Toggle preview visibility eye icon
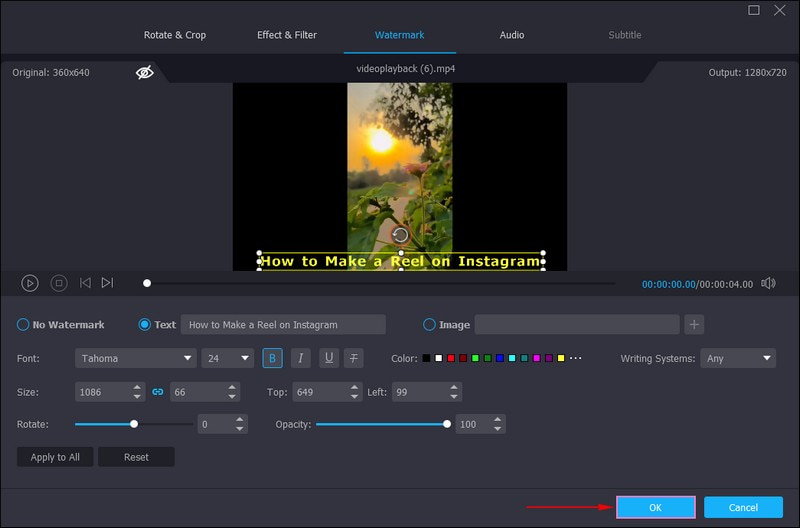The width and height of the screenshot is (800, 528). (145, 72)
